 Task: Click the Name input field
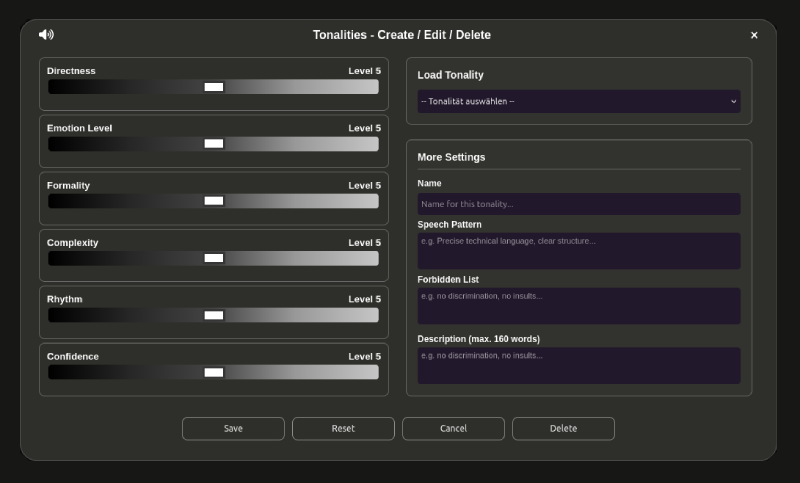(578, 204)
